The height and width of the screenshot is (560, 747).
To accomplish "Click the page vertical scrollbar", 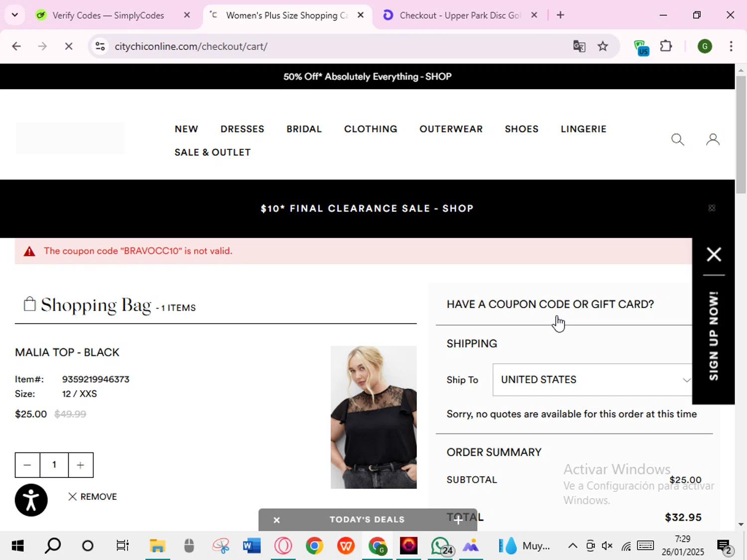I will (x=741, y=134).
